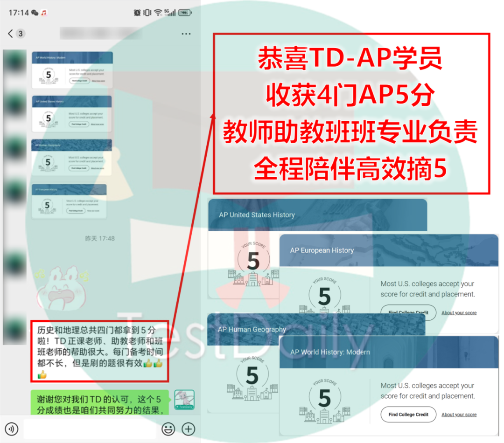
Task: Tap the Wi-Fi icon in status bar
Action: click(158, 13)
